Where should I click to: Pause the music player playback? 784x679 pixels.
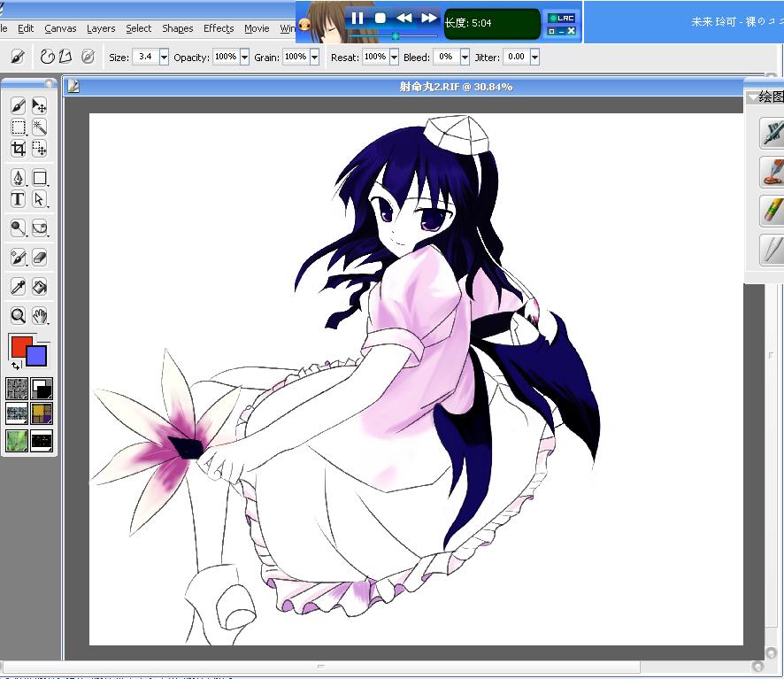tap(357, 19)
